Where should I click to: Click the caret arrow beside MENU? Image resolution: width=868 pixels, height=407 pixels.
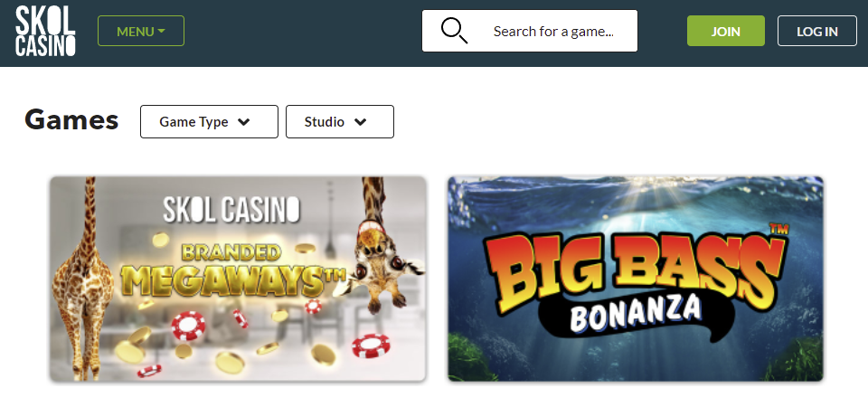[161, 31]
